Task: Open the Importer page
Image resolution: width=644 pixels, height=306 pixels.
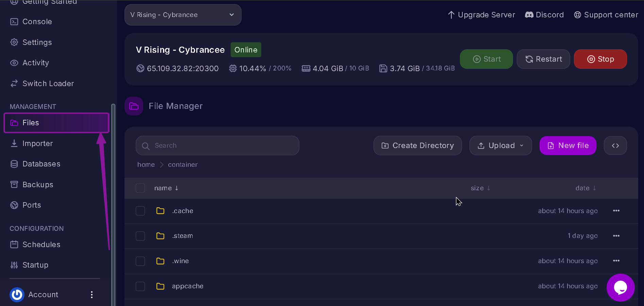Action: pyautogui.click(x=37, y=144)
